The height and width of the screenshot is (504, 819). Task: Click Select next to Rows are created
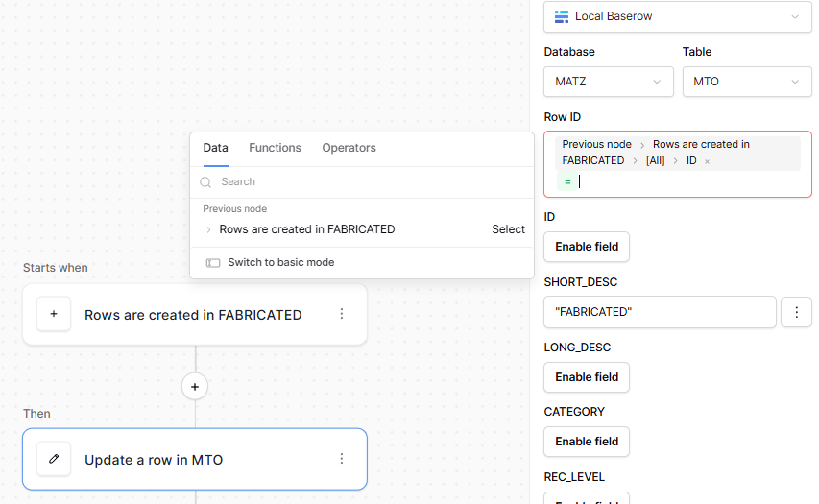(x=508, y=229)
